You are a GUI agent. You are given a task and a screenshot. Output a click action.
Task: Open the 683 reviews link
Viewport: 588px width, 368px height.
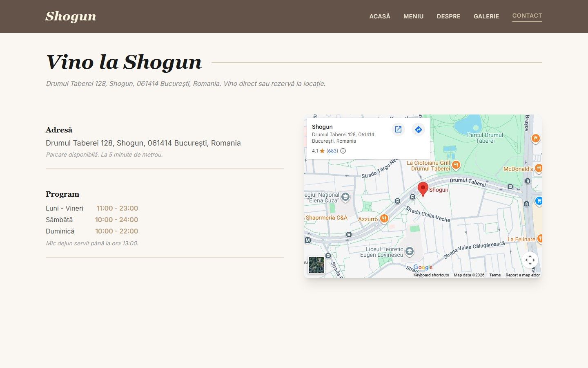332,151
